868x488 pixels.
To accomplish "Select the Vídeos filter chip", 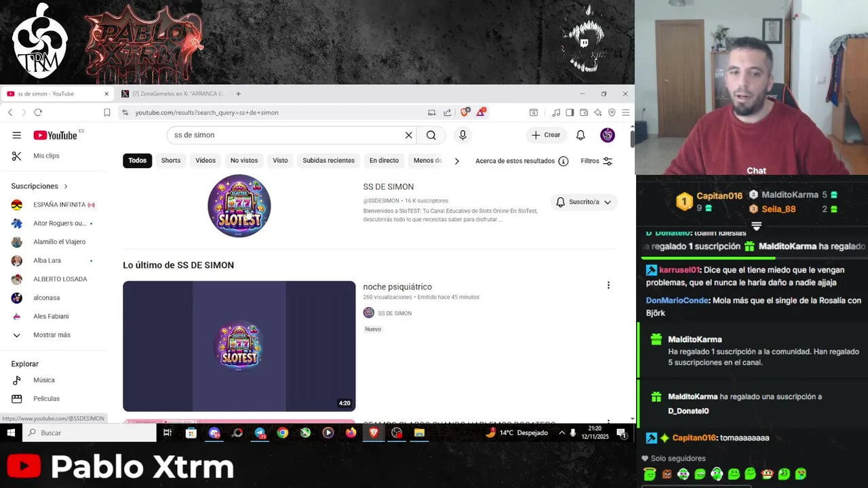I will coord(205,161).
